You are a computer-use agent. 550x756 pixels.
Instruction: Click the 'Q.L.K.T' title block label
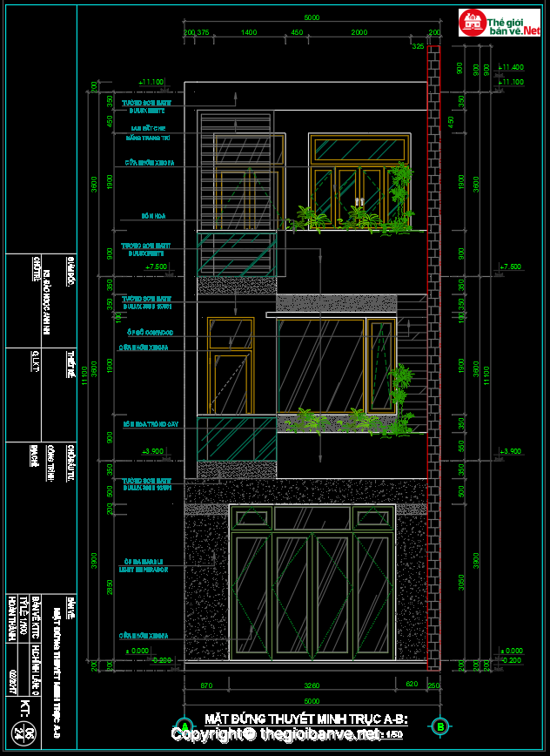coord(36,362)
